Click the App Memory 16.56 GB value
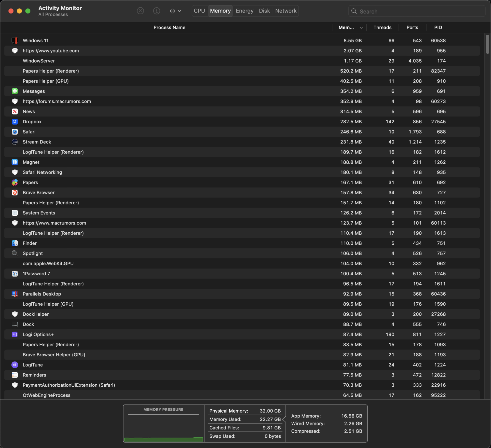The width and height of the screenshot is (491, 448). (352, 416)
